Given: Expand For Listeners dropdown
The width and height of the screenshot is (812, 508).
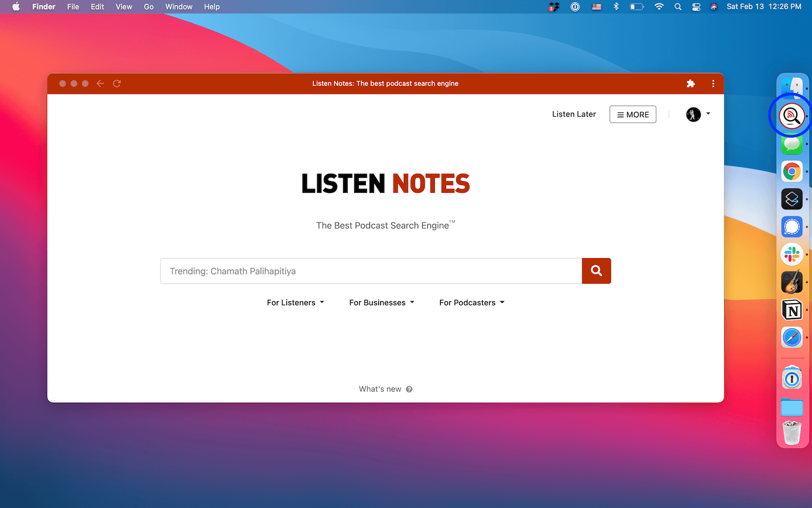Looking at the screenshot, I should pyautogui.click(x=295, y=302).
